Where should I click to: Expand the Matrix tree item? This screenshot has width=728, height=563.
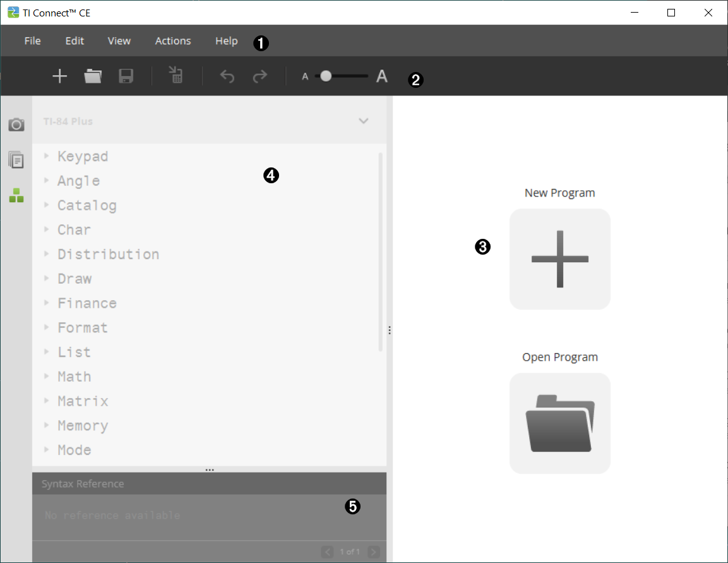(x=47, y=401)
